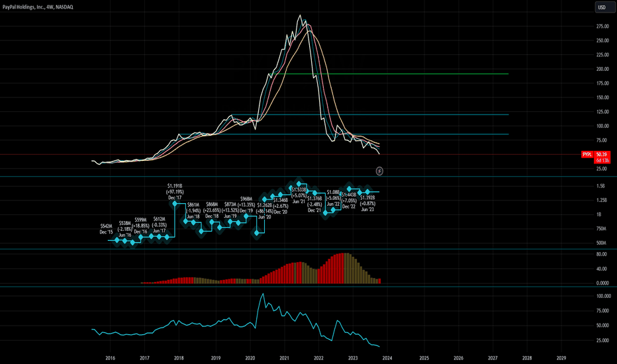Click the 0.000 histogram axis label
The width and height of the screenshot is (617, 364).
coord(602,283)
